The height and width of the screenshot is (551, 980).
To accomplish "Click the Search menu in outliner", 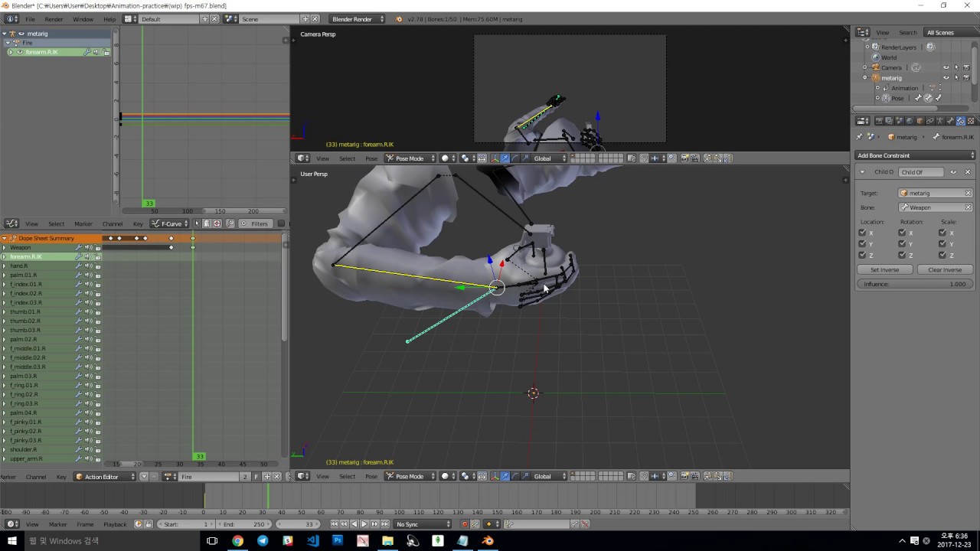I will click(x=908, y=32).
